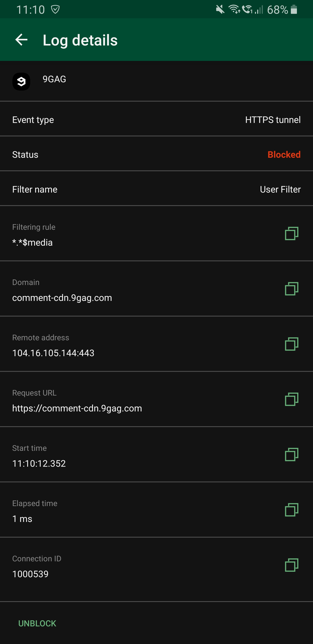Tap the Log details title
The width and height of the screenshot is (313, 644).
pyautogui.click(x=80, y=40)
